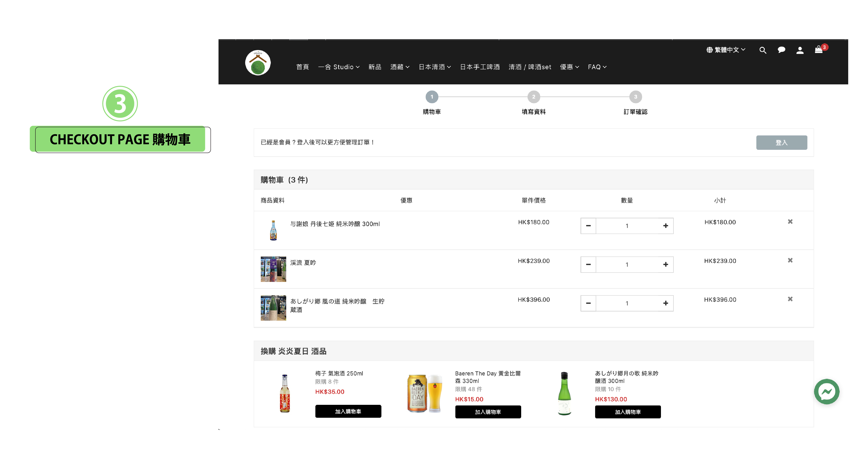Expand the 一合 Studio menu
The height and width of the screenshot is (469, 868).
click(x=339, y=67)
